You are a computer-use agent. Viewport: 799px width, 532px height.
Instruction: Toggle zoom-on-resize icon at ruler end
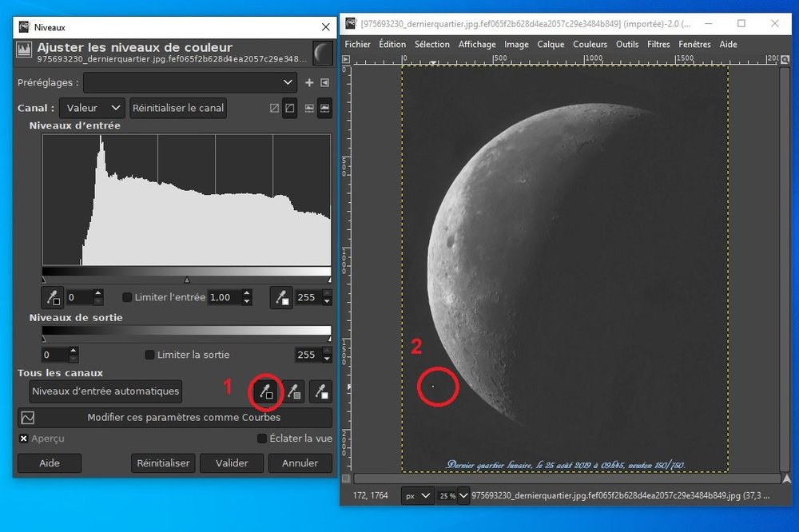click(785, 60)
